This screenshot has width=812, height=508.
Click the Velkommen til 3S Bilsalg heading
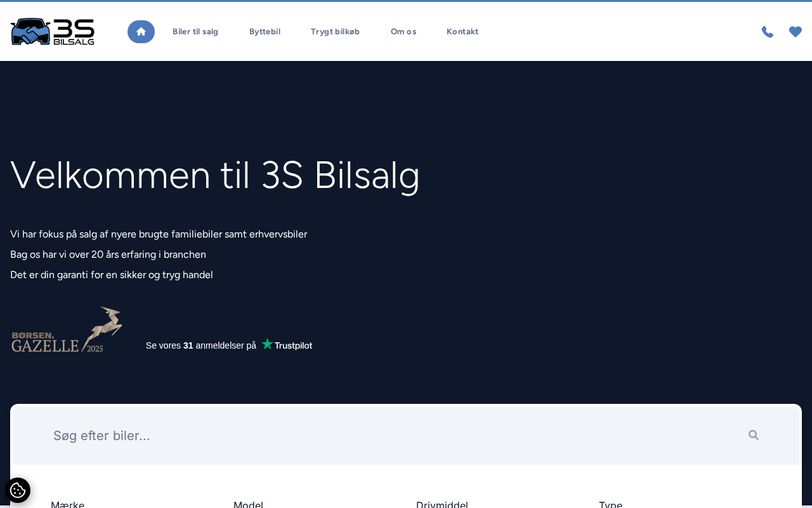coord(215,175)
